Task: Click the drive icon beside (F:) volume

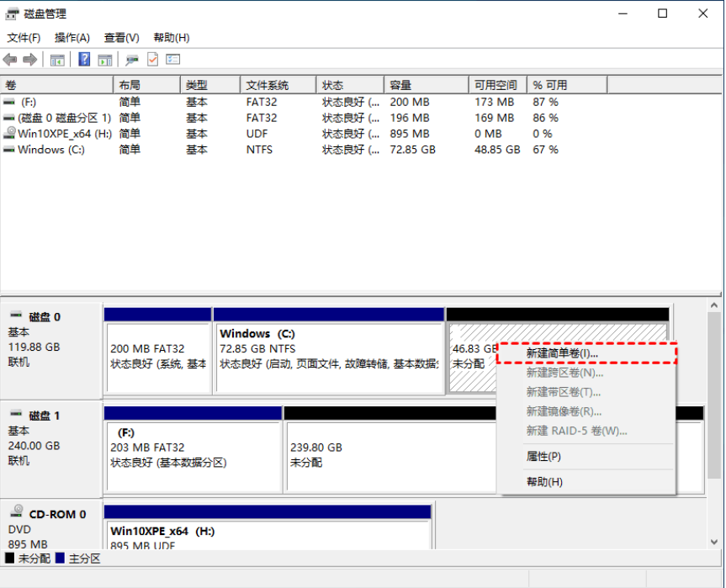Action: tap(8, 102)
